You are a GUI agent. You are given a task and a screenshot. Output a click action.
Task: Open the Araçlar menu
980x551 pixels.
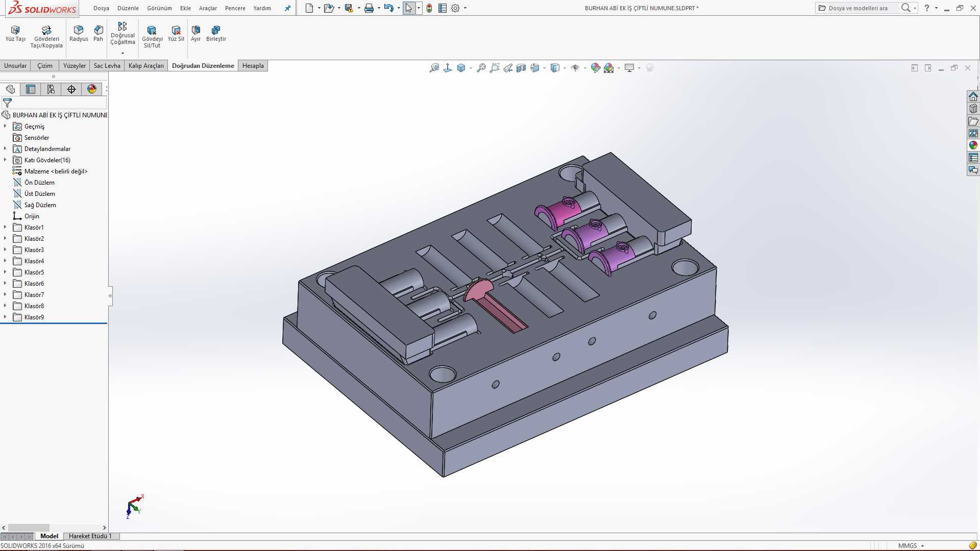point(208,8)
